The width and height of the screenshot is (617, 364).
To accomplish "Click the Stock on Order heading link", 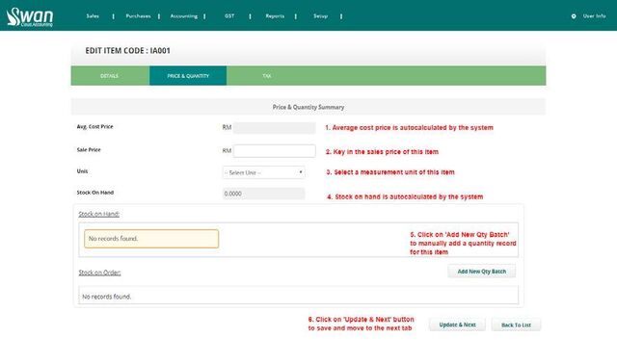I will point(99,273).
